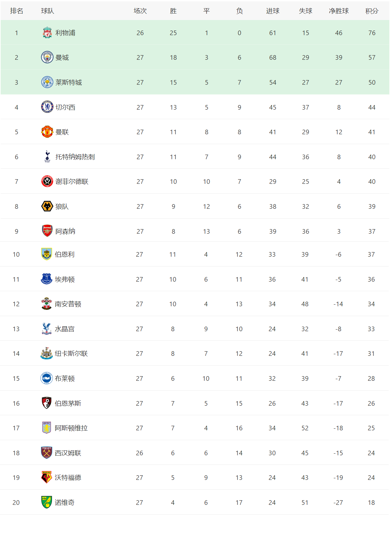The height and width of the screenshot is (537, 392).
Task: Open the 阿斯顿维拉 team name
Action: [x=71, y=428]
